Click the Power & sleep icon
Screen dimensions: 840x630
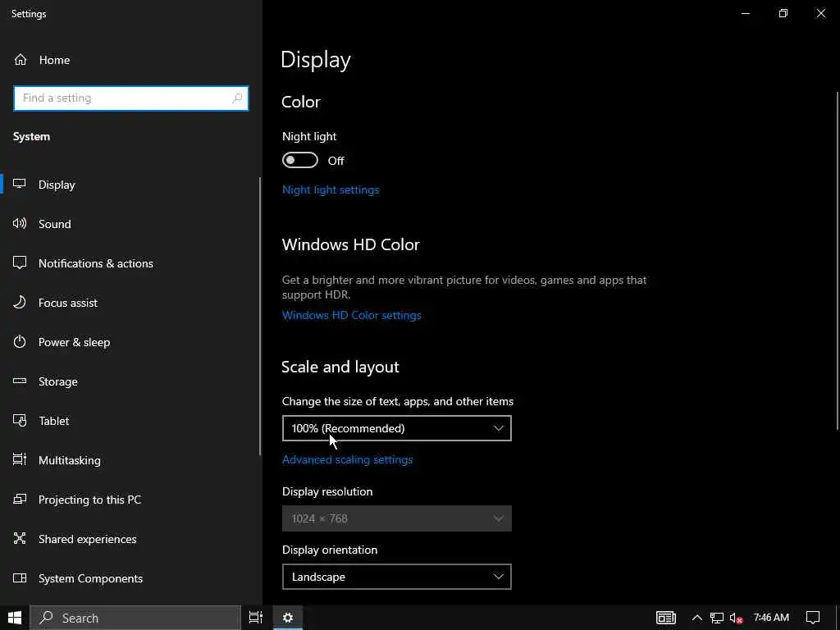20,342
